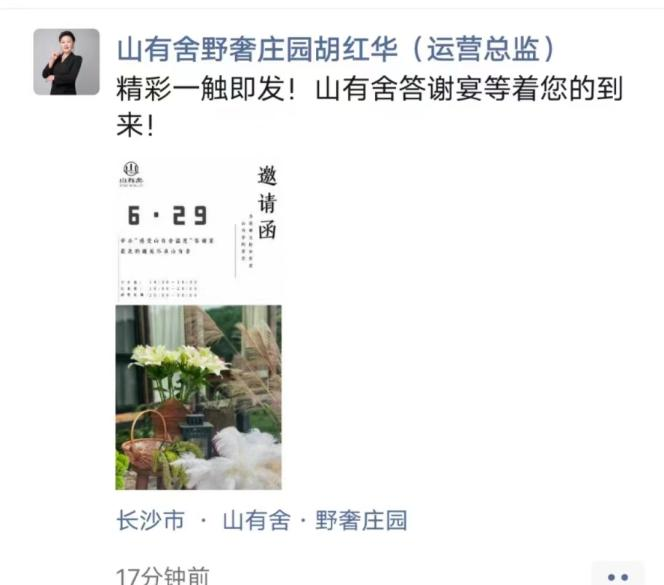Open the location link 长沙市 · 山有舍 · 野奢庄园

(x=262, y=520)
